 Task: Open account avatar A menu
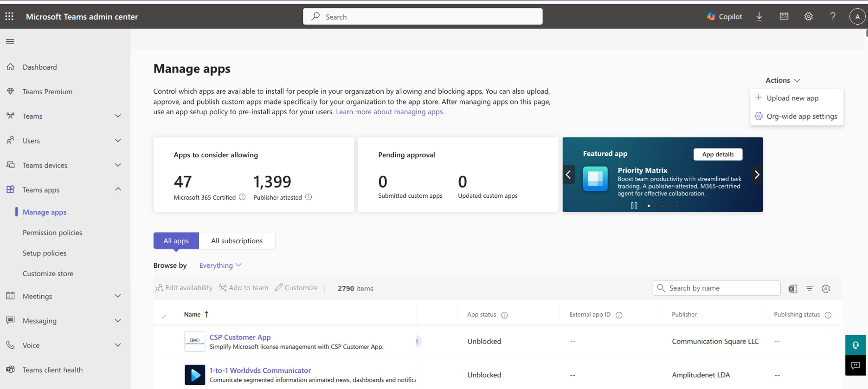(x=857, y=17)
